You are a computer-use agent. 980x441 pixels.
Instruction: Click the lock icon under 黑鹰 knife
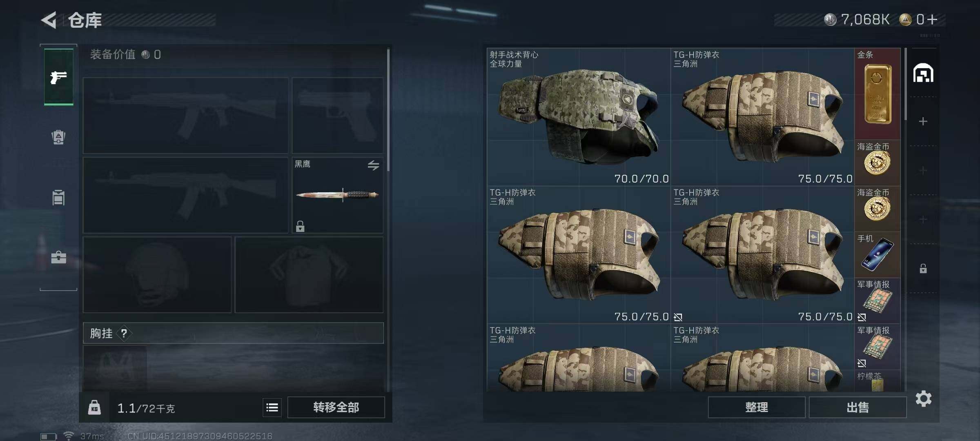tap(300, 226)
